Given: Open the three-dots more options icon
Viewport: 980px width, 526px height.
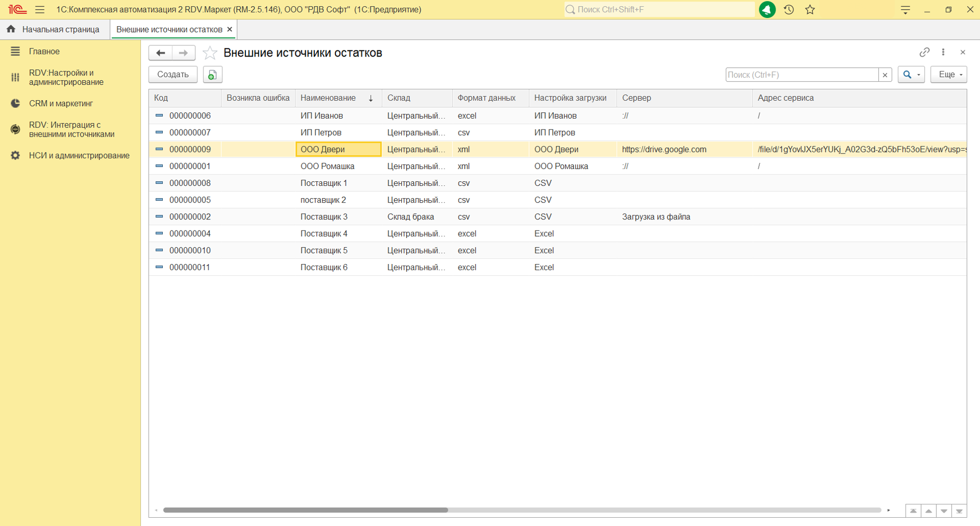Looking at the screenshot, I should tap(943, 52).
